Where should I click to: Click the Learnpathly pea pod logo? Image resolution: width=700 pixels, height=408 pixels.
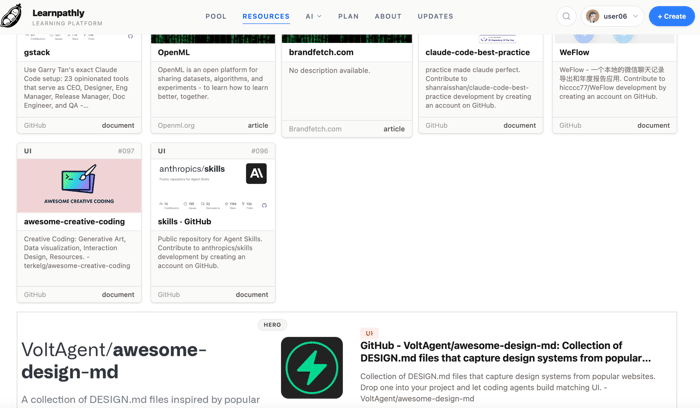tap(11, 17)
